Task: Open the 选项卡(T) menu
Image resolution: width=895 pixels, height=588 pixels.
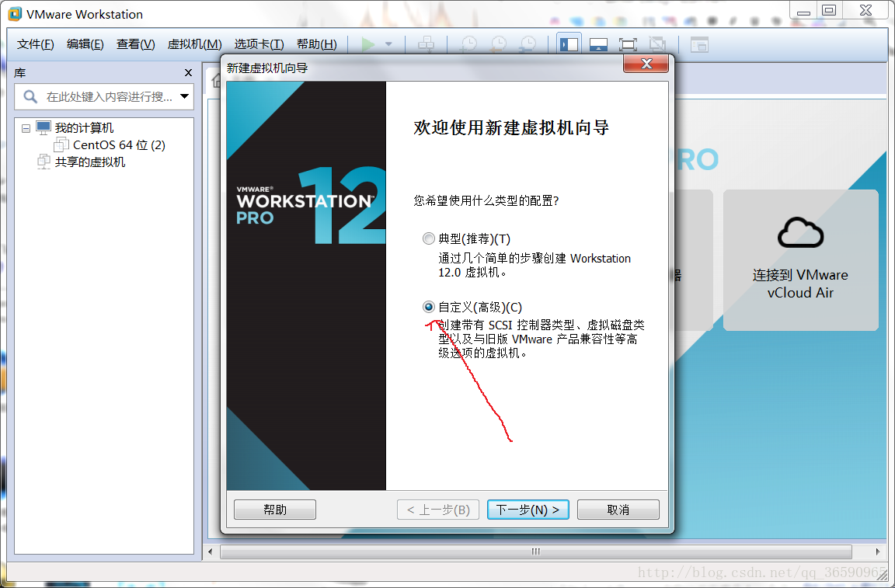Action: (x=259, y=44)
